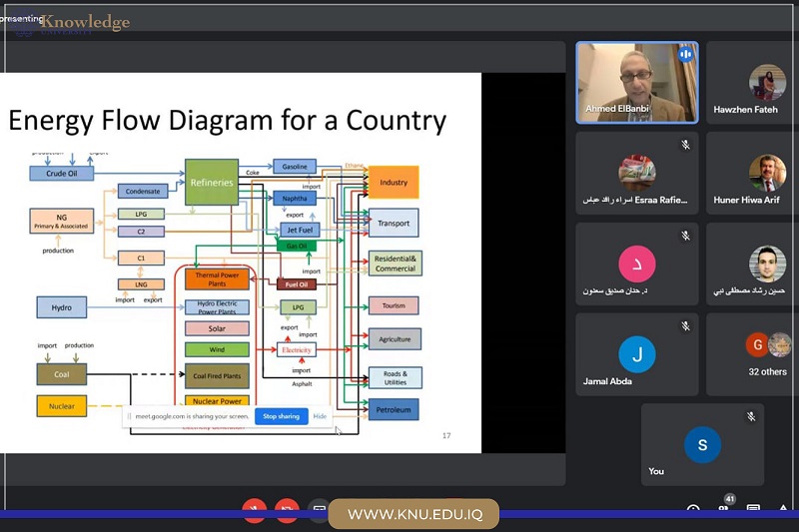This screenshot has width=799, height=532.
Task: Click the Condensate box
Action: (143, 192)
